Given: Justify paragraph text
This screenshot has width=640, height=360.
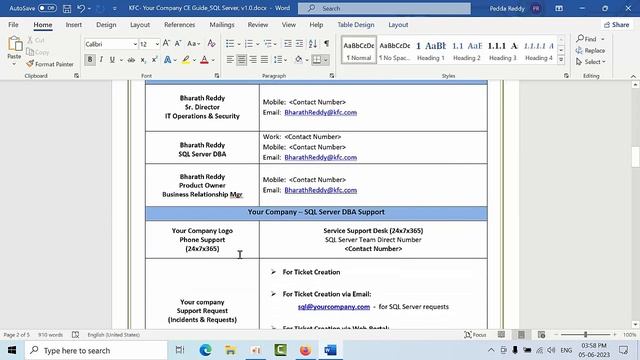Looking at the screenshot, I should tap(264, 60).
